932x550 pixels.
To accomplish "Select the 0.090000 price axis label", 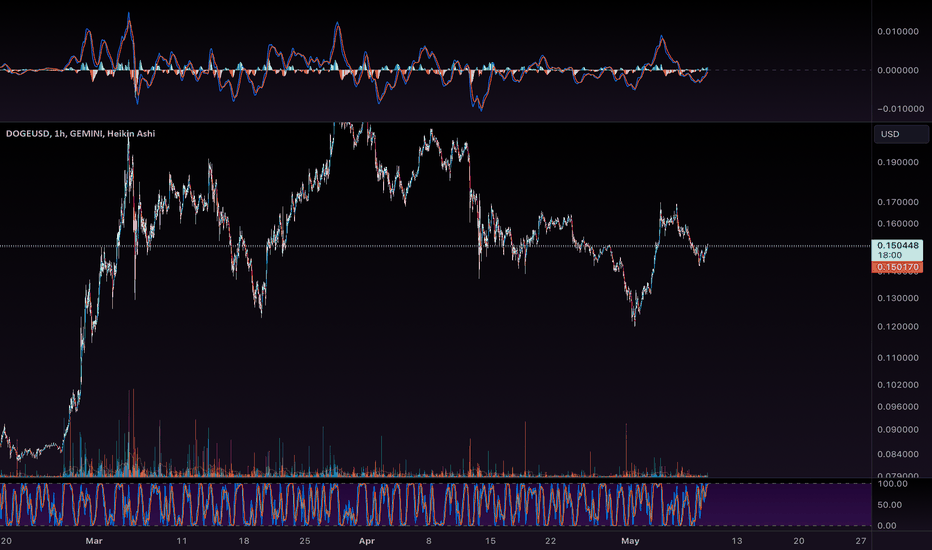I will 898,429.
